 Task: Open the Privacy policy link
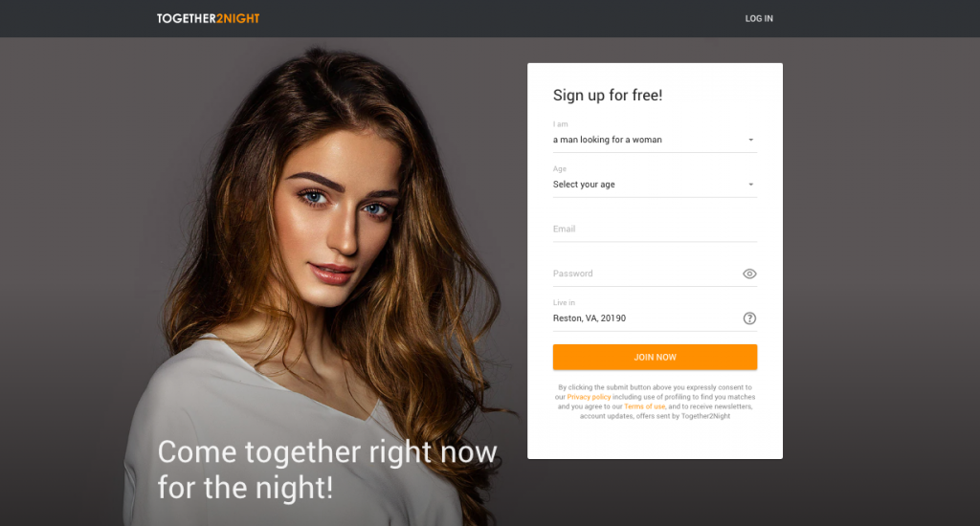pos(589,397)
